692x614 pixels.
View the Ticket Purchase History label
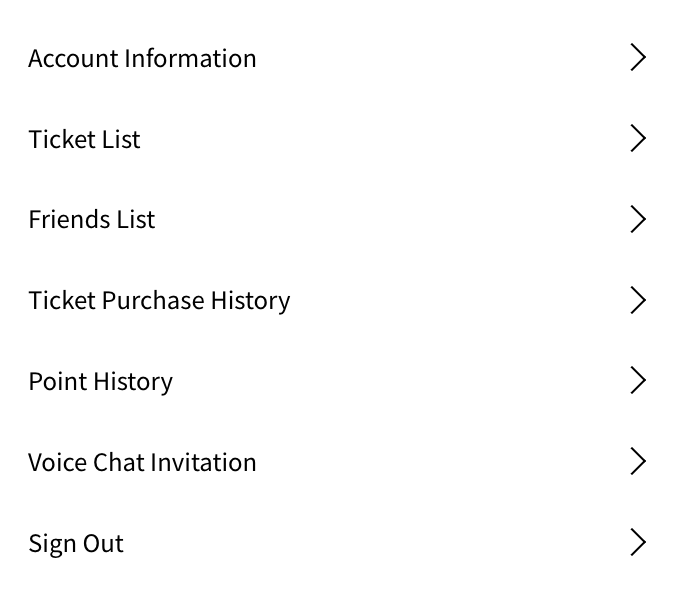pyautogui.click(x=159, y=300)
